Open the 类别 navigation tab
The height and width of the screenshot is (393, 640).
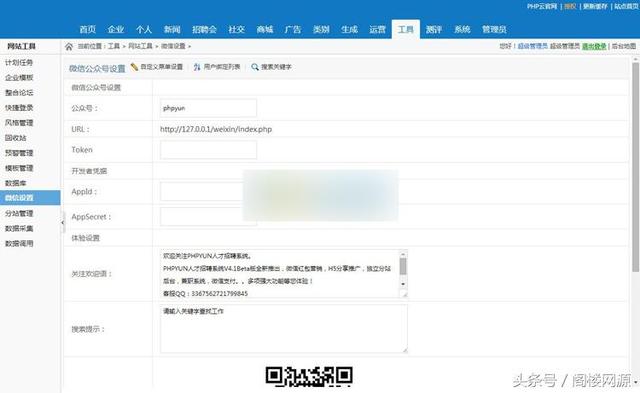321,29
